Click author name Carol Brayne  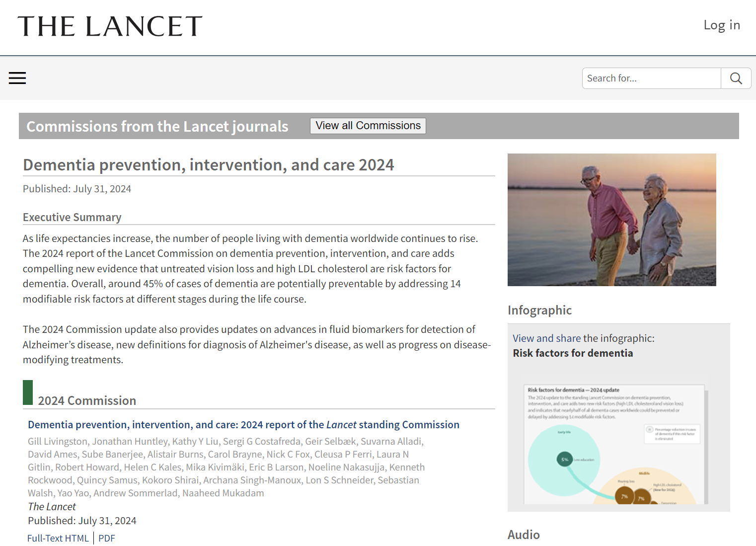(x=234, y=454)
